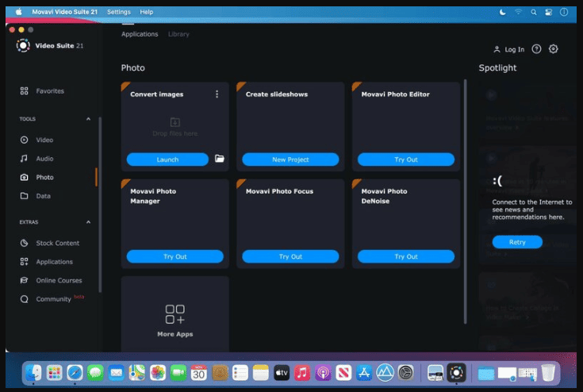
Task: Open the settings gear icon
Action: pyautogui.click(x=554, y=48)
